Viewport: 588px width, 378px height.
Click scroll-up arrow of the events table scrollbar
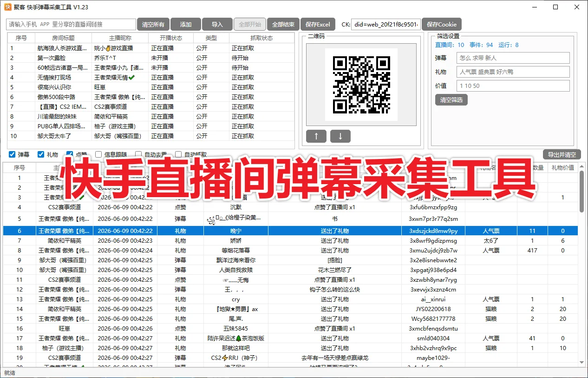click(582, 166)
